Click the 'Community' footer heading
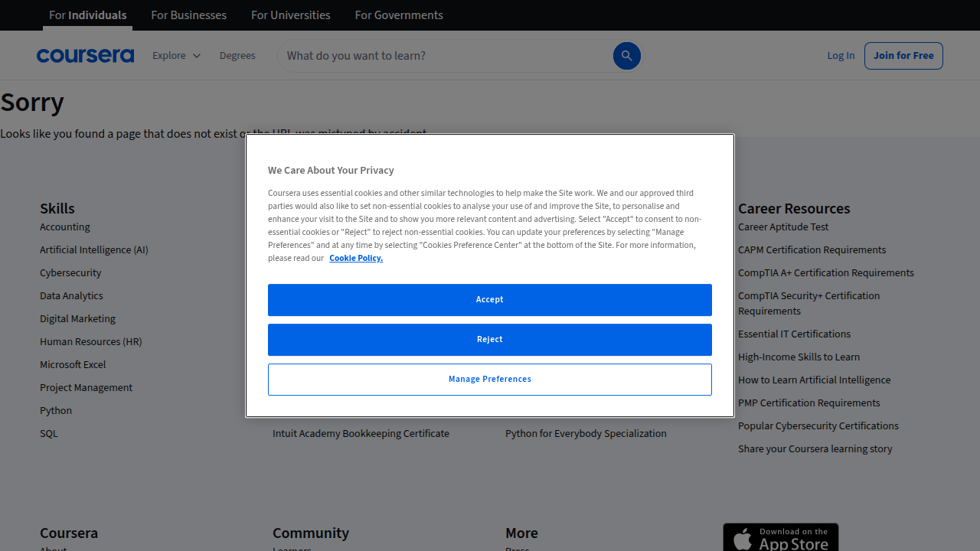The width and height of the screenshot is (980, 551). tap(311, 533)
